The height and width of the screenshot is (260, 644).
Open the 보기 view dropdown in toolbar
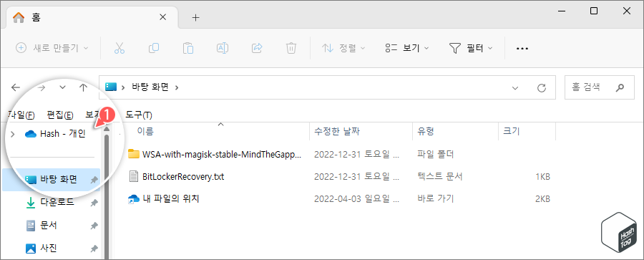coord(407,48)
